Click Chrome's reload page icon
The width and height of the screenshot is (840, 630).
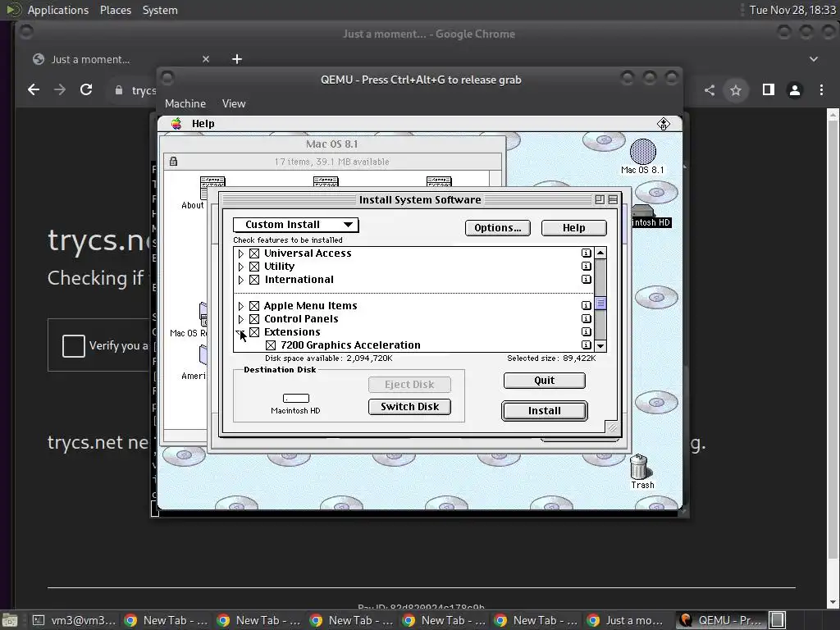pos(86,89)
